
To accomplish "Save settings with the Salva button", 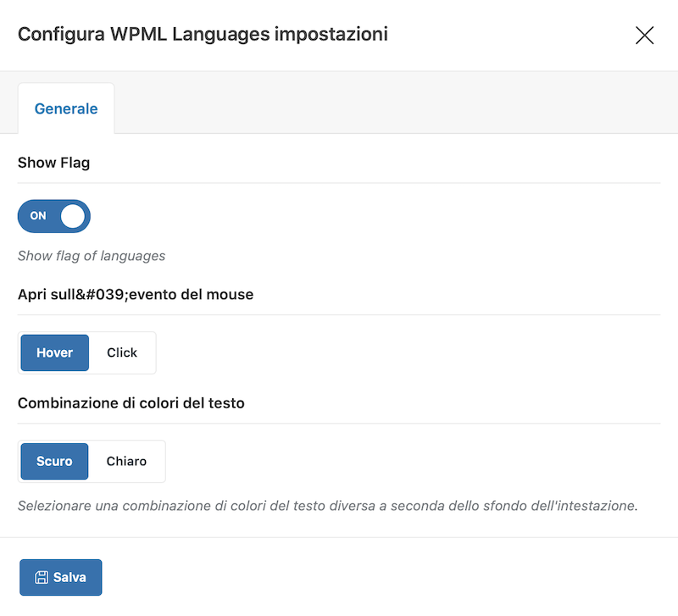I will 60,577.
